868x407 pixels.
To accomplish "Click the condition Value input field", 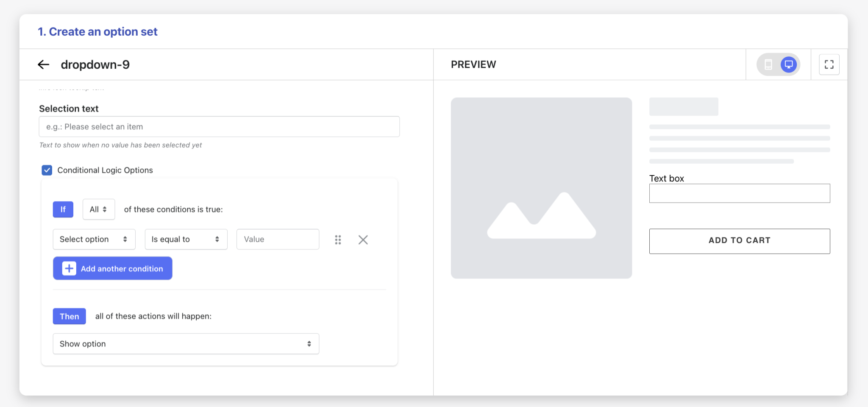I will pos(278,240).
